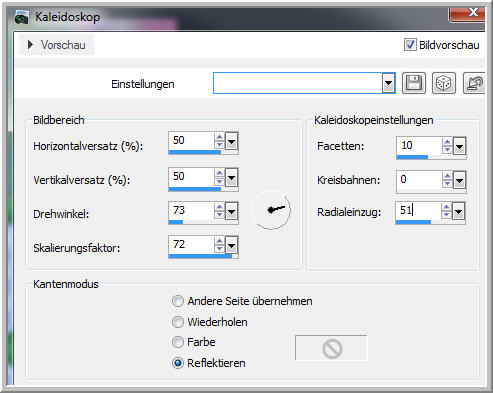This screenshot has height=393, width=493.
Task: Click the save preset floppy disk icon
Action: tap(414, 83)
